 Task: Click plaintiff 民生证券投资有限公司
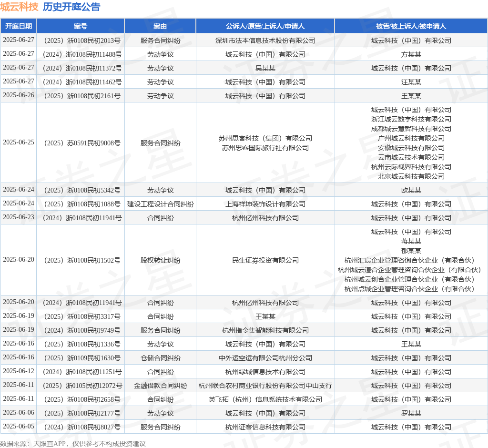pyautogui.click(x=265, y=260)
